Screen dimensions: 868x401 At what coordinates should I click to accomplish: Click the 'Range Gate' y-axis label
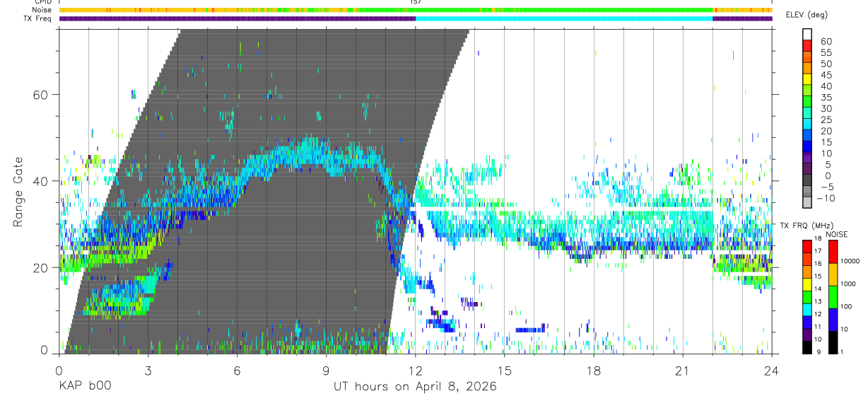tap(18, 192)
